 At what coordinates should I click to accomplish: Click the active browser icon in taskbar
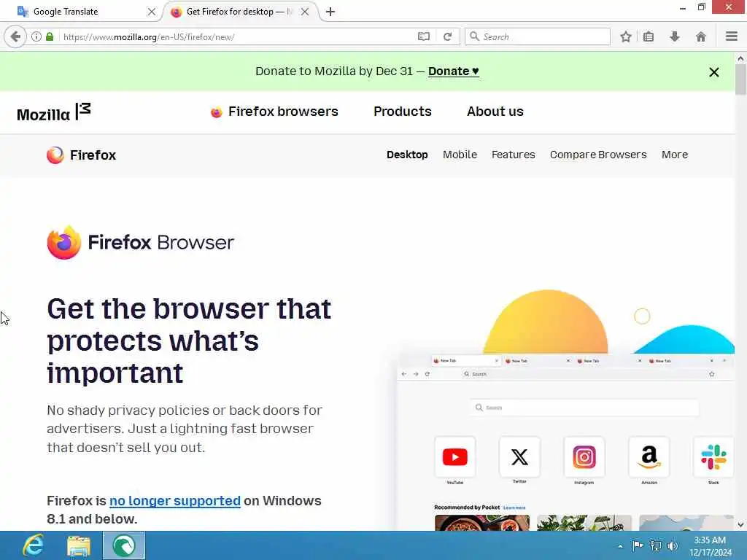pos(124,545)
